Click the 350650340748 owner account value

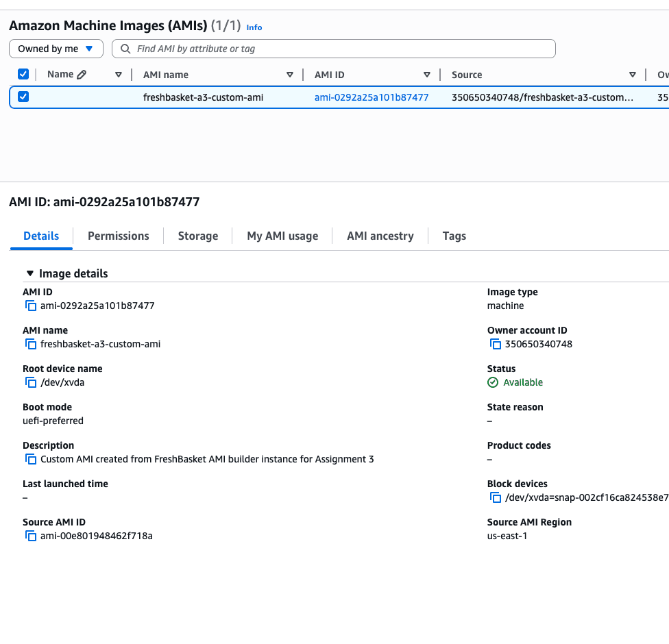539,344
